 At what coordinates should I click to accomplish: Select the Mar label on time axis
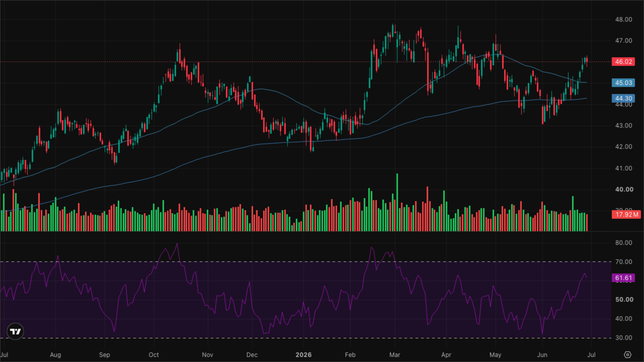point(395,355)
